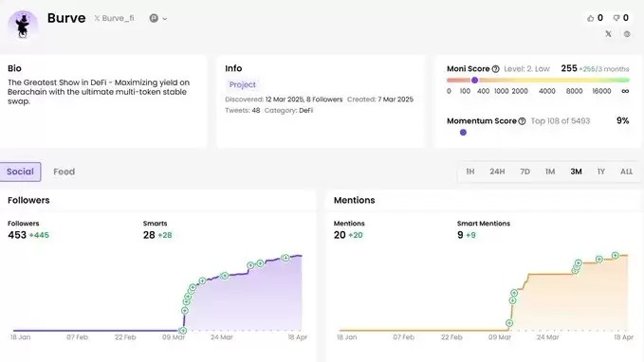Click the Momentum Score purple dot
The height and width of the screenshot is (362, 644).
463,132
